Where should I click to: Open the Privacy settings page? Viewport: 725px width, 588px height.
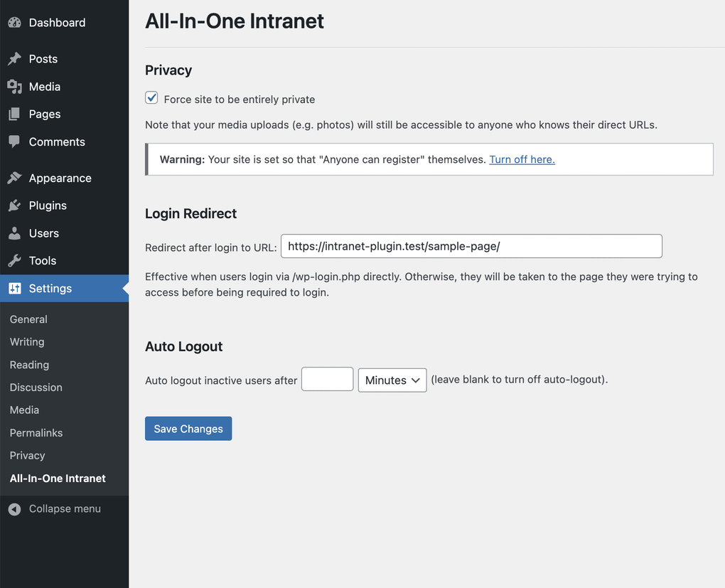[x=27, y=455]
